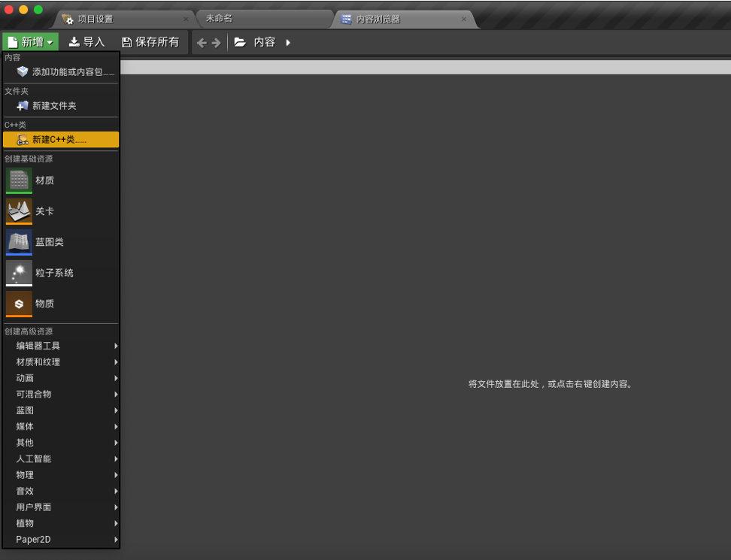
Task: Create a 关卡 level asset
Action: coord(61,211)
